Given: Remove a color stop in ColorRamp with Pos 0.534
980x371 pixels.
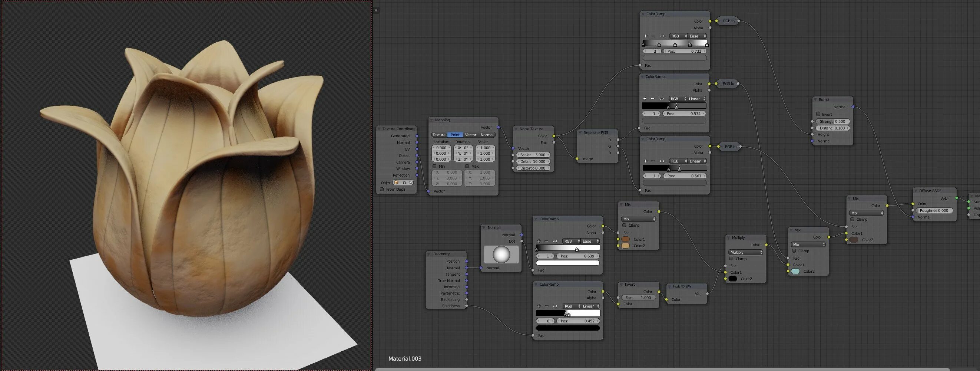Looking at the screenshot, I should click(653, 99).
